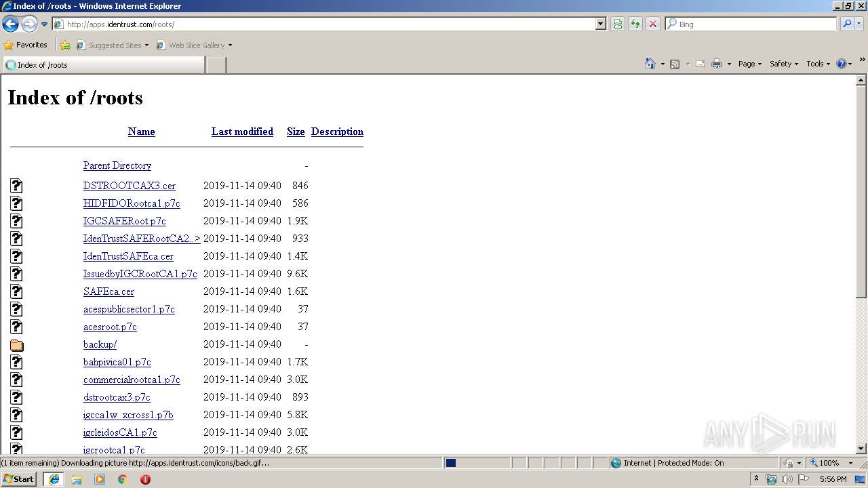Sort listing by Last modified column

242,131
